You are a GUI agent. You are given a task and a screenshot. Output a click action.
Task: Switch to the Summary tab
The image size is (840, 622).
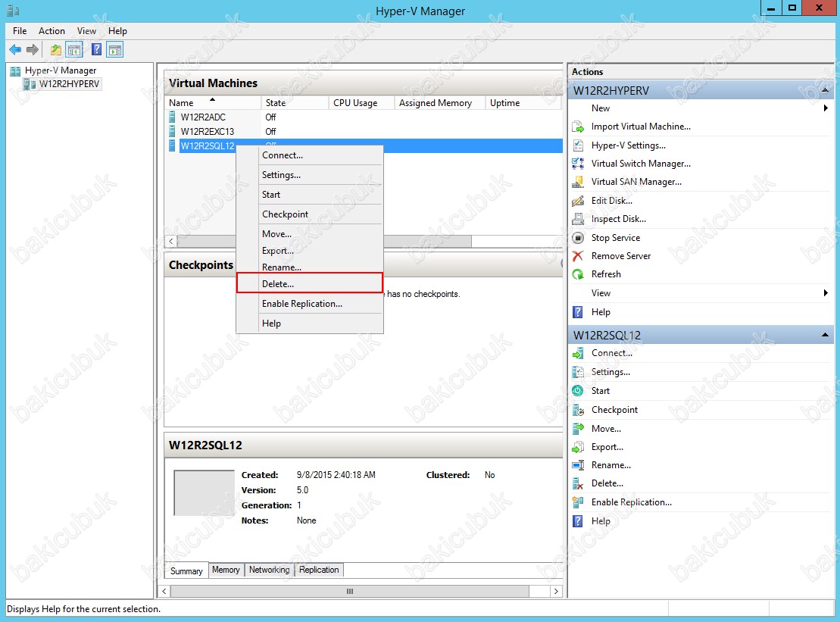click(x=186, y=571)
